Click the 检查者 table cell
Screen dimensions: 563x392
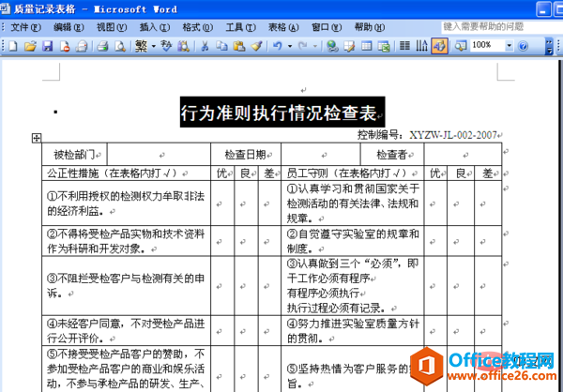pos(392,155)
